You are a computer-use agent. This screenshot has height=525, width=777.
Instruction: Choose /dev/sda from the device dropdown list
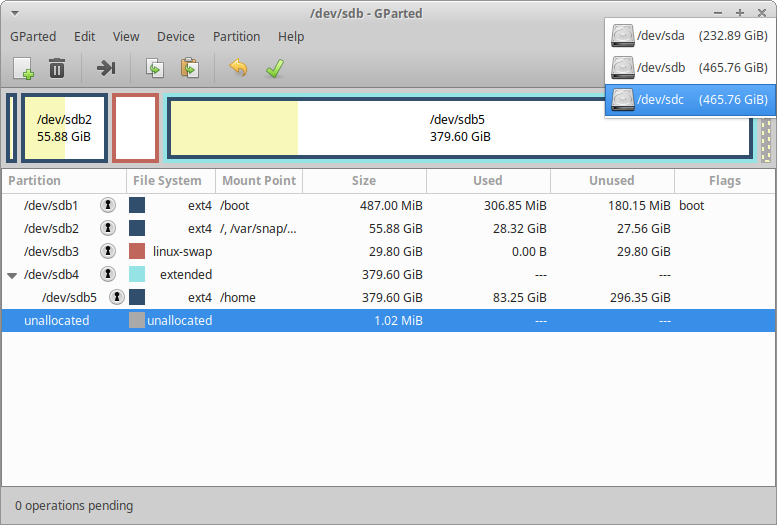(689, 36)
